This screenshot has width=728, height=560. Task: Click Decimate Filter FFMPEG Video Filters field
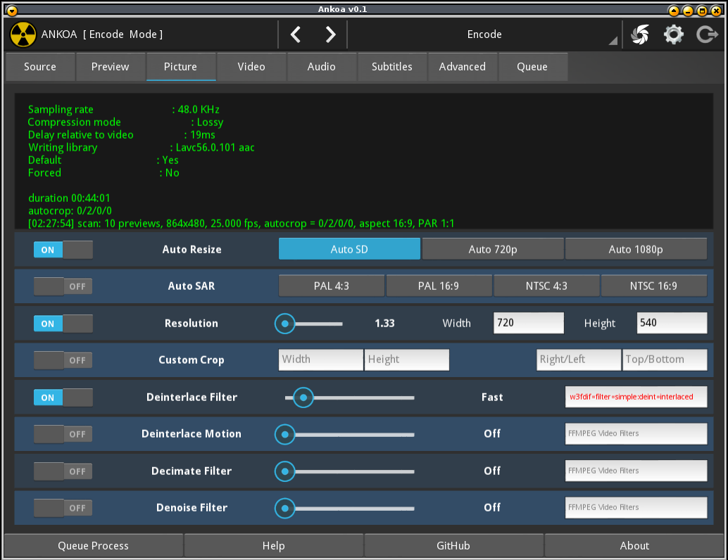636,471
